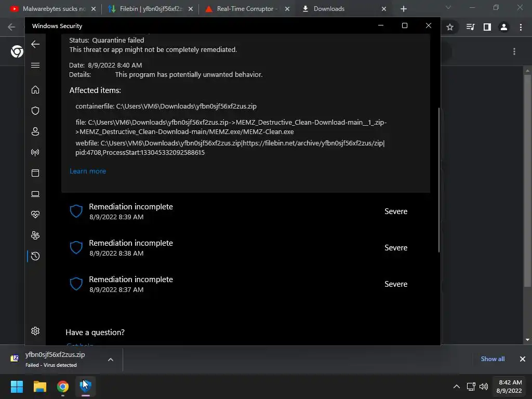Open Chrome profile icon
The height and width of the screenshot is (399, 532).
coord(504,27)
